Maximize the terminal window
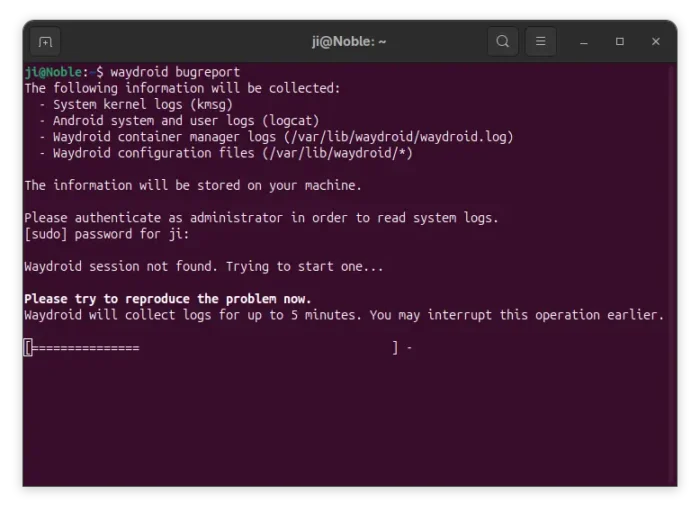The image size is (700, 512). click(620, 42)
